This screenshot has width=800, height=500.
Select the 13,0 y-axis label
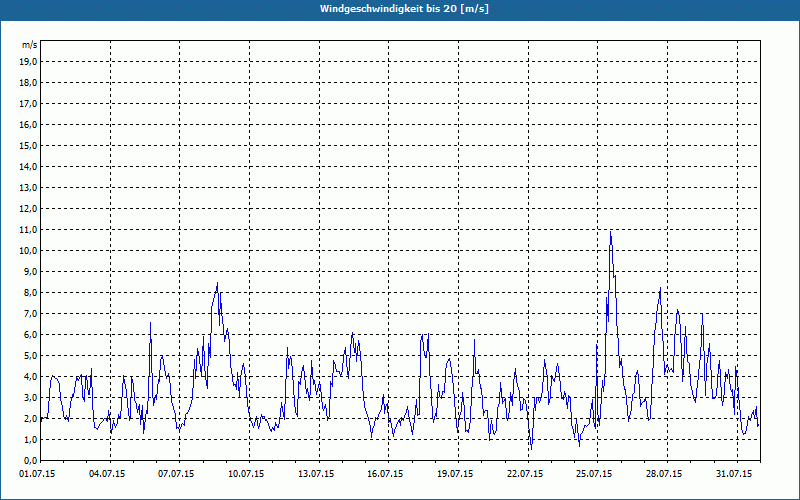click(28, 188)
